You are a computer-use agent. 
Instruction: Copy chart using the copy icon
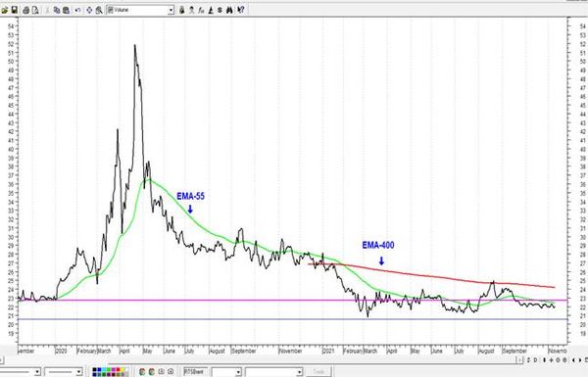point(57,10)
